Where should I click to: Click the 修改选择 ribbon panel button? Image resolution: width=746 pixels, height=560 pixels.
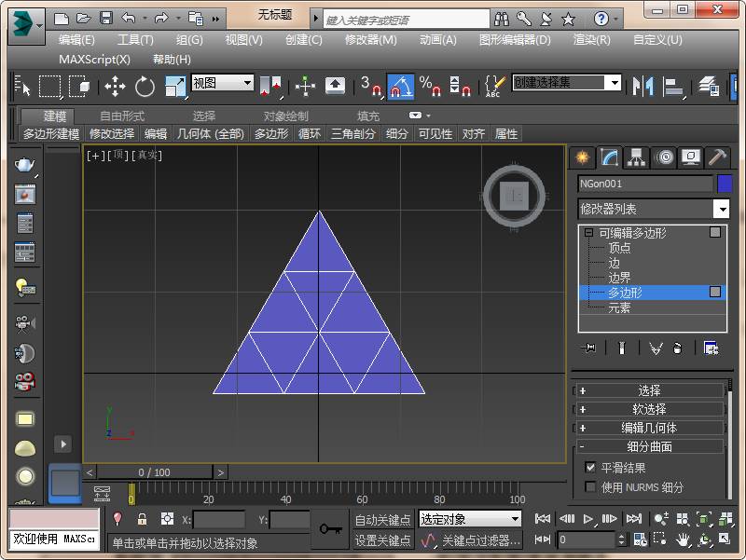(x=112, y=133)
